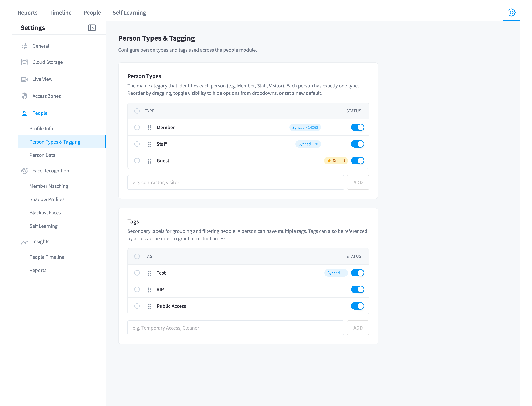
Task: Click the Insights sidebar label
Action: tap(41, 242)
